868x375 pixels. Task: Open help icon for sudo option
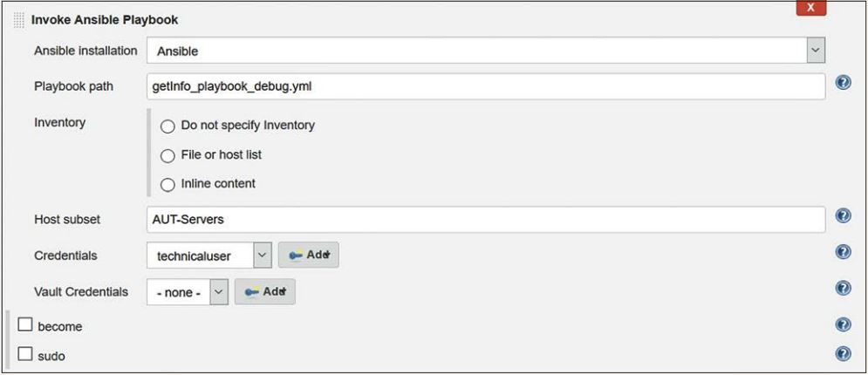pyautogui.click(x=843, y=354)
